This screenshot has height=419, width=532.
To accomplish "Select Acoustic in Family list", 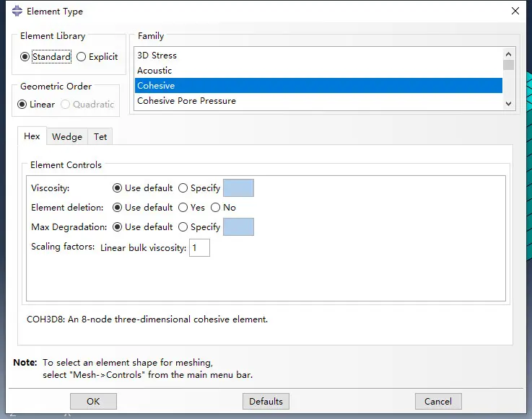I will click(318, 71).
